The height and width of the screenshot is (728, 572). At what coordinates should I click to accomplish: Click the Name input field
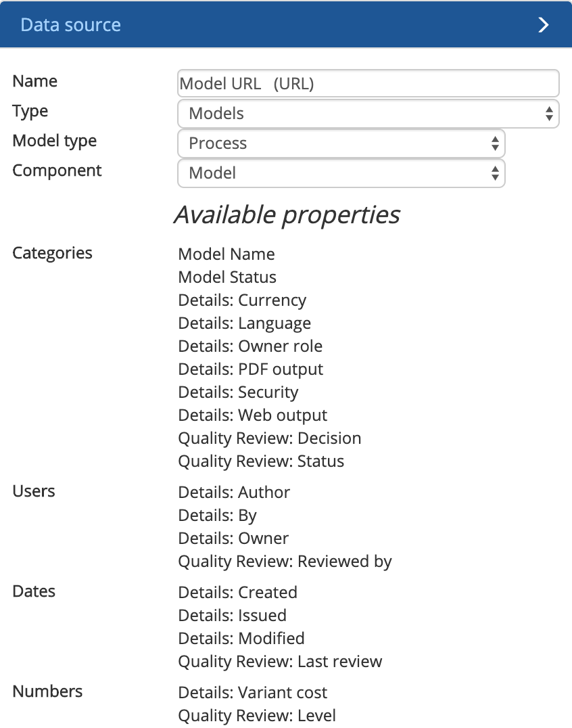pos(368,83)
